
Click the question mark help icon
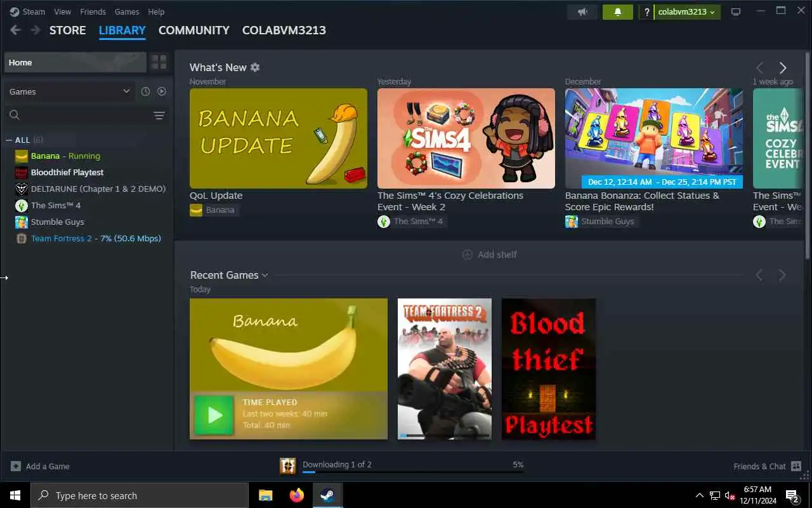click(x=647, y=12)
